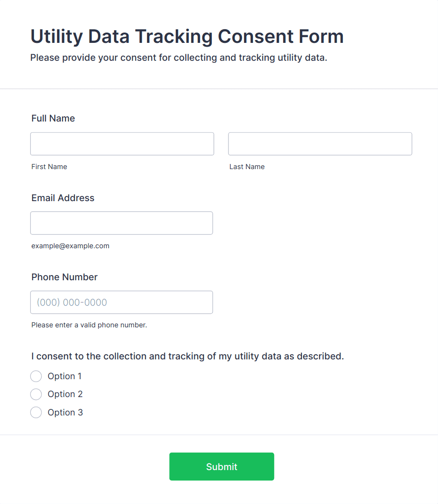Click the 'Last Name' sublabel text
Viewport: 438px width, 504px height.
coord(247,167)
